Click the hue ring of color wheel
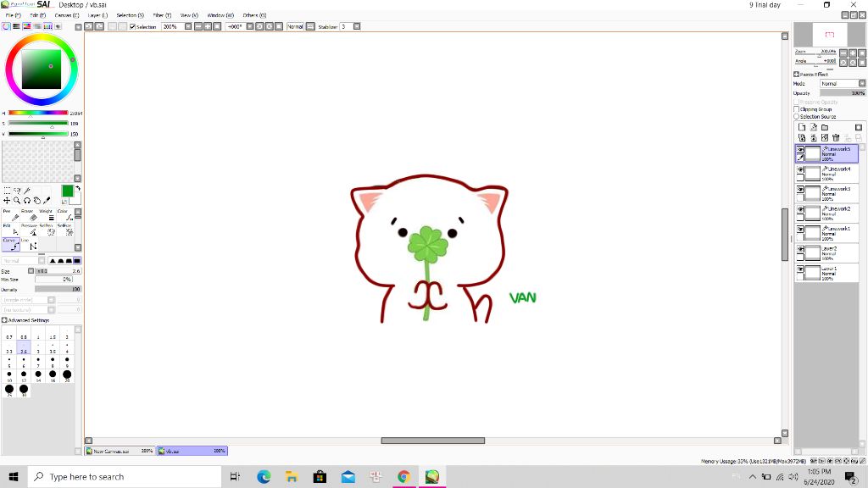This screenshot has height=488, width=868. coord(42,36)
